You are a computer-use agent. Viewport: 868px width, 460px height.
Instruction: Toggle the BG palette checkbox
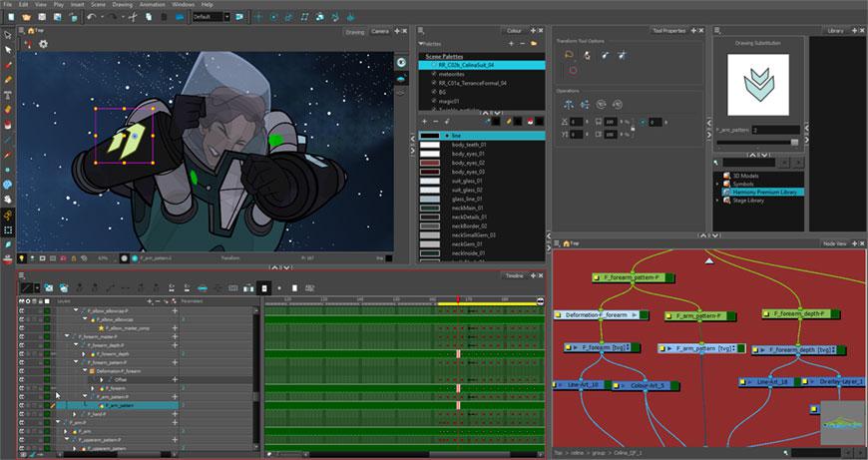pos(434,92)
